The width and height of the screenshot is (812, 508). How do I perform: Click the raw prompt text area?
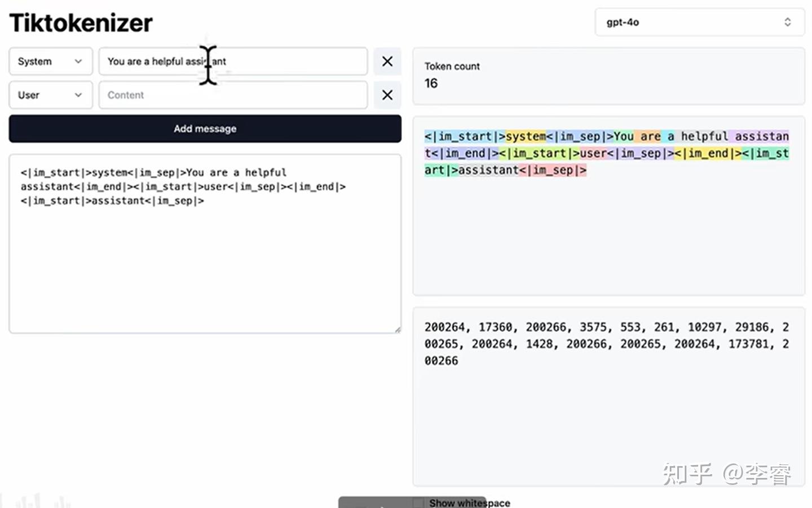(x=205, y=244)
